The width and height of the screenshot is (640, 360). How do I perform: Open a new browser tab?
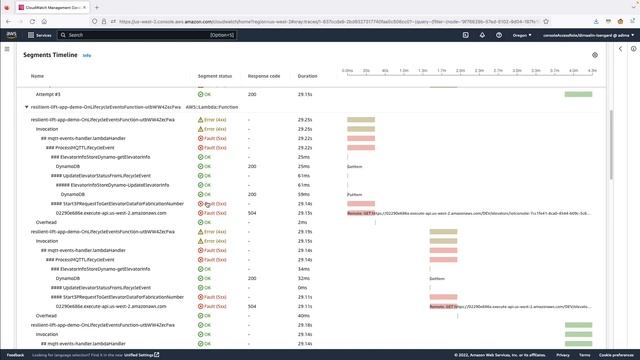coord(97,7)
